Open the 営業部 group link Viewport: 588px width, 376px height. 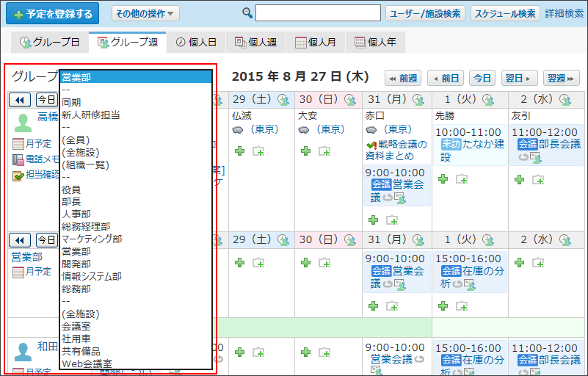click(27, 257)
